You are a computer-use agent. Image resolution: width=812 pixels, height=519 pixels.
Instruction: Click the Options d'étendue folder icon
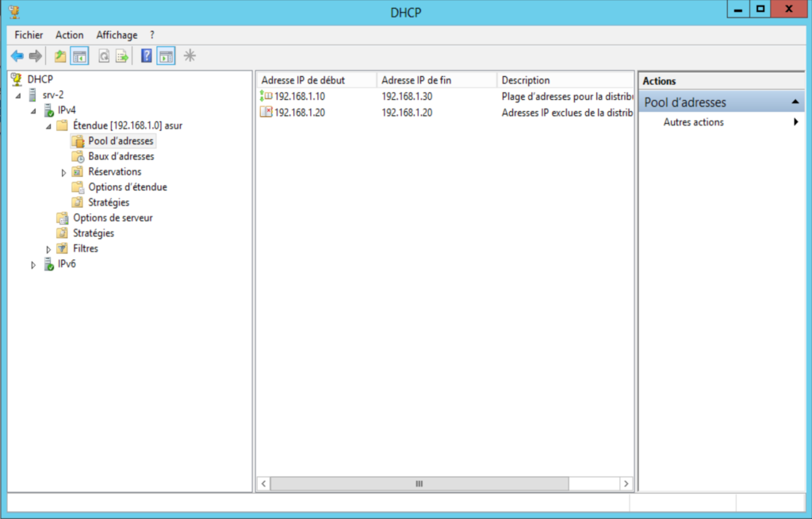point(78,187)
